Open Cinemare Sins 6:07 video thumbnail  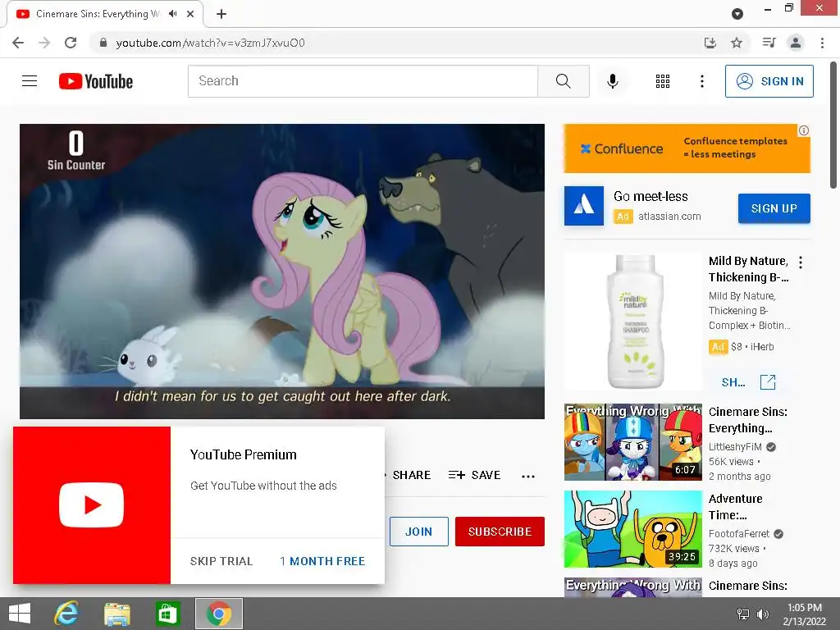click(x=632, y=442)
